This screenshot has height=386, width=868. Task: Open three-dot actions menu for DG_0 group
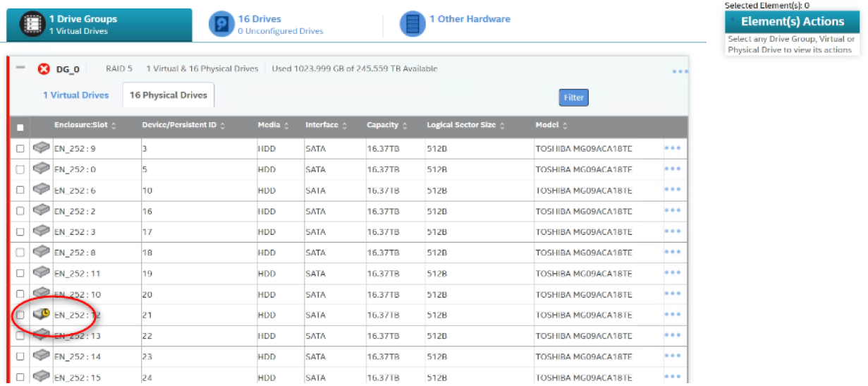[x=680, y=72]
